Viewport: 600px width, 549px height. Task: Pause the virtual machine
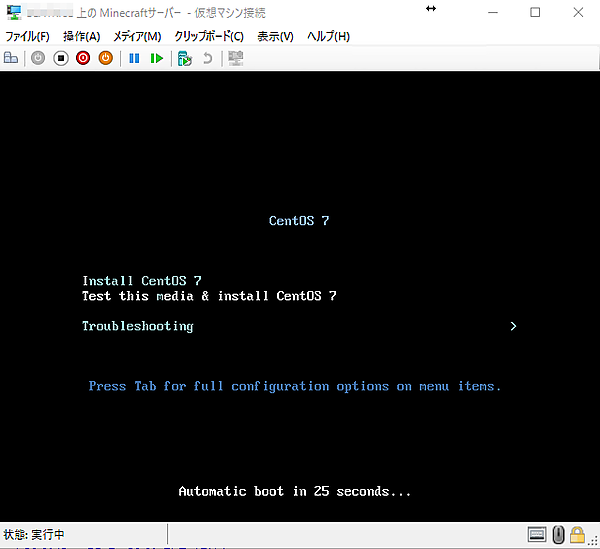tap(134, 59)
